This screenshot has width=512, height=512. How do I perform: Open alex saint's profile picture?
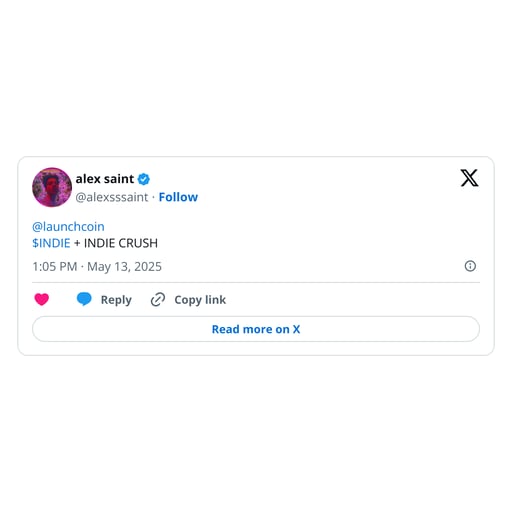click(x=52, y=187)
